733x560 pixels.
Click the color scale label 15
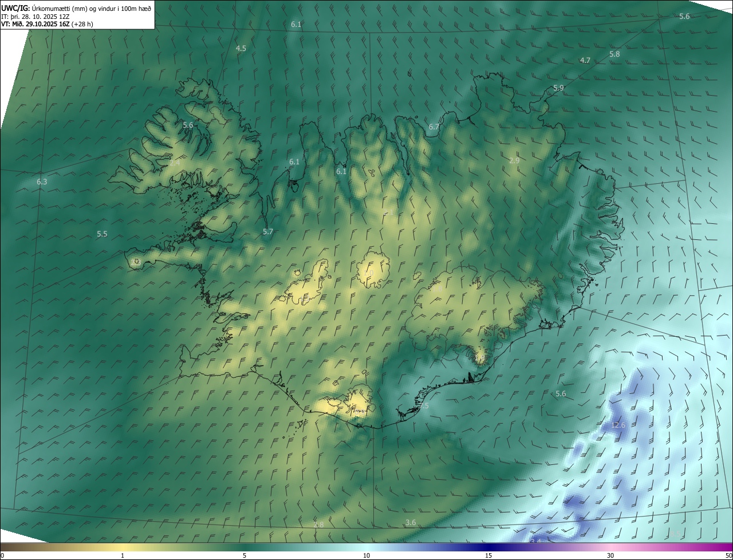(488, 555)
